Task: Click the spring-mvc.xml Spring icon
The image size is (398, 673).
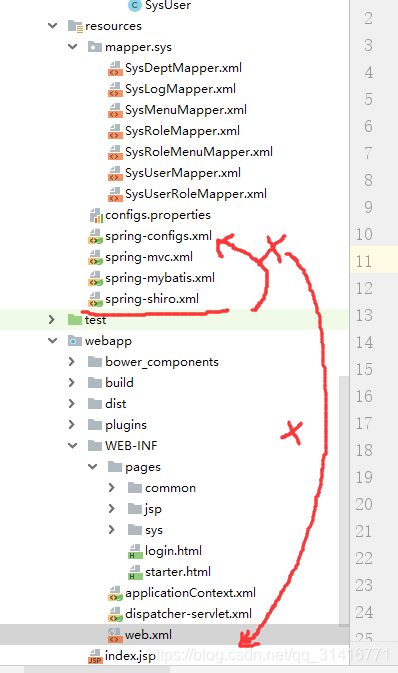Action: point(95,258)
